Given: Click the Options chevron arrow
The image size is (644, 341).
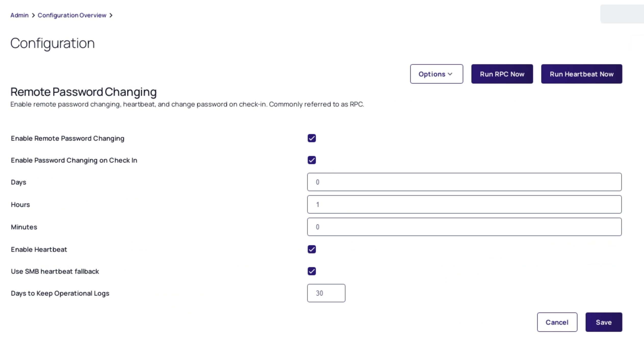Looking at the screenshot, I should click(x=450, y=74).
